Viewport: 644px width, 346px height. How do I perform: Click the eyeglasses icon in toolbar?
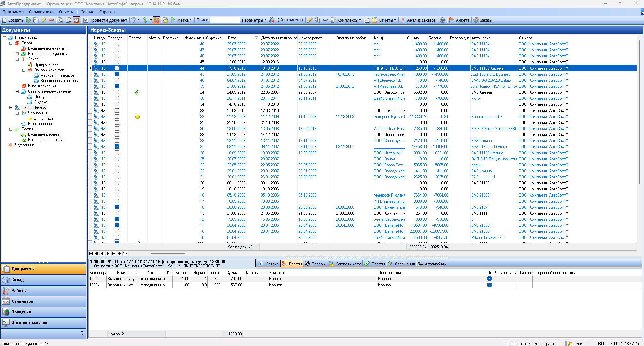click(325, 20)
